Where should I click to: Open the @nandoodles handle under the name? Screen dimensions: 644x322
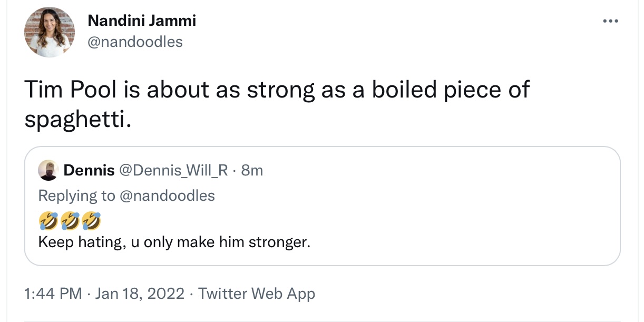(x=135, y=42)
